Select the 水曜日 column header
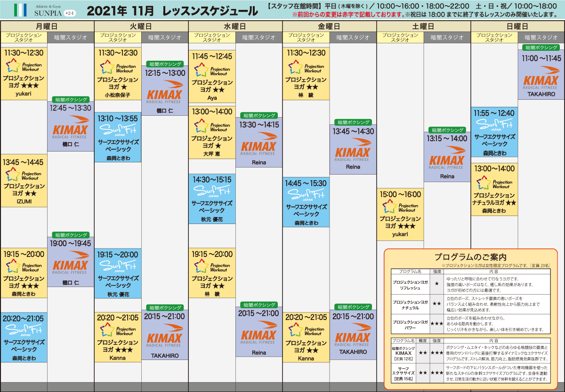Viewport: 565px width, 392px height. (x=235, y=26)
